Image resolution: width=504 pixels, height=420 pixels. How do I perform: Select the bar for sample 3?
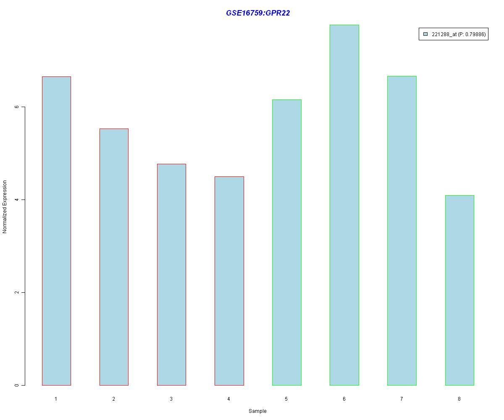pos(171,275)
